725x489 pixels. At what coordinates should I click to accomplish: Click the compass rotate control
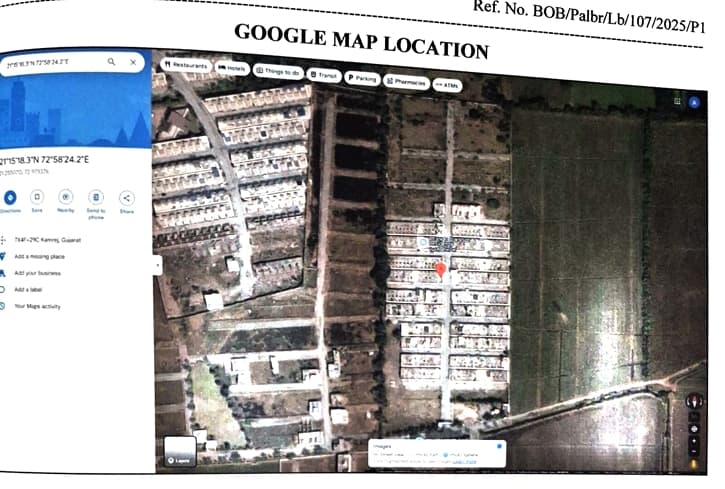694,401
